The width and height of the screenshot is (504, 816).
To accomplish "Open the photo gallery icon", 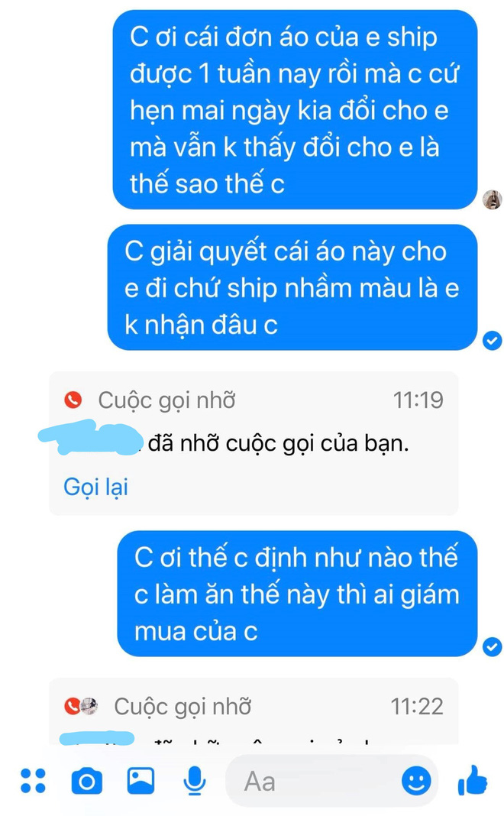I will pyautogui.click(x=141, y=780).
